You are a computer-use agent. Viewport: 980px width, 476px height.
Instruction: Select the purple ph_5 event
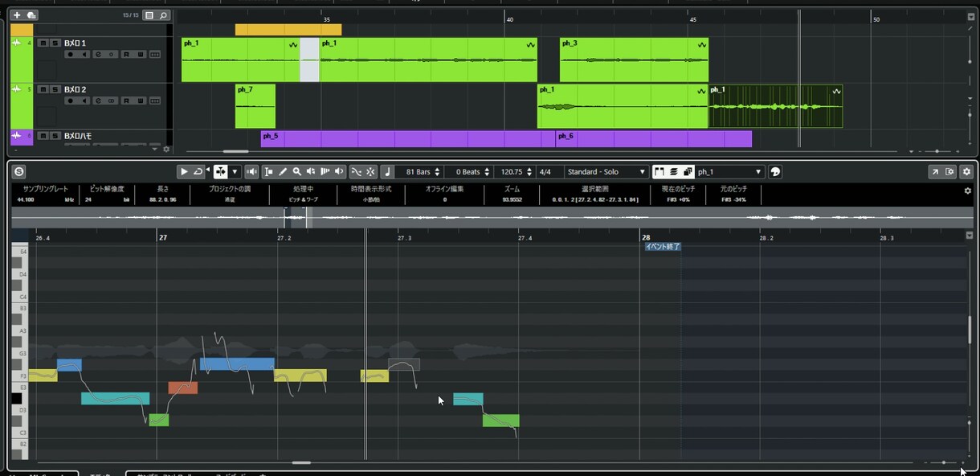(408, 138)
